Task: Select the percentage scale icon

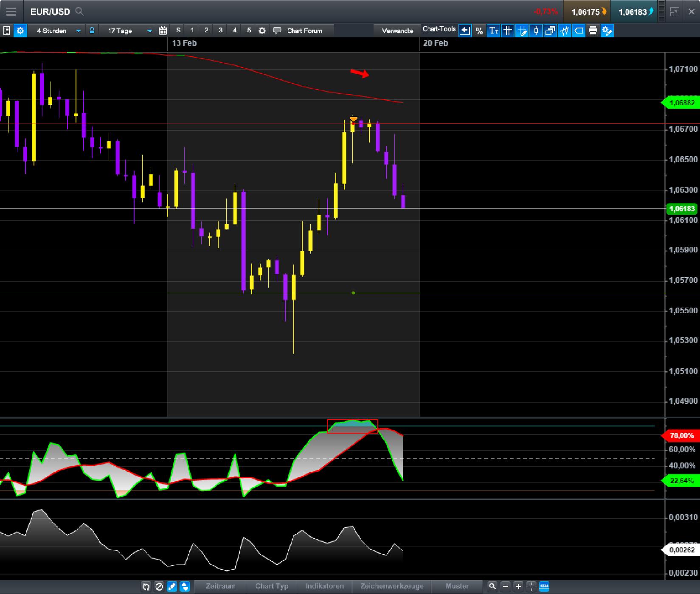Action: (x=479, y=31)
